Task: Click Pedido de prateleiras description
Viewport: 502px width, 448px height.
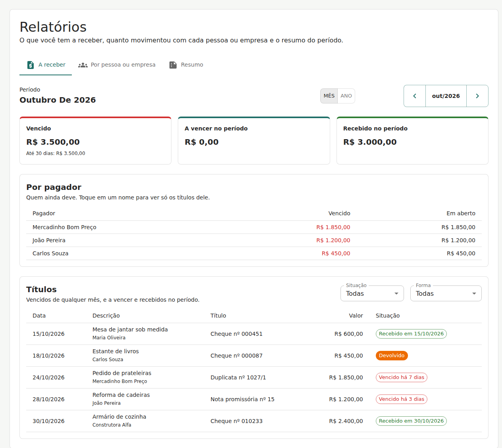Action: pyautogui.click(x=122, y=373)
